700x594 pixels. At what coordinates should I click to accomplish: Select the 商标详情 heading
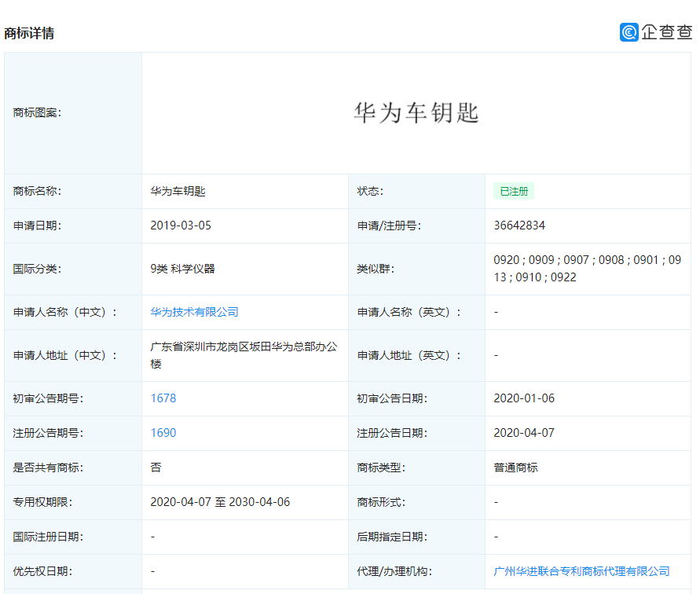coord(29,33)
